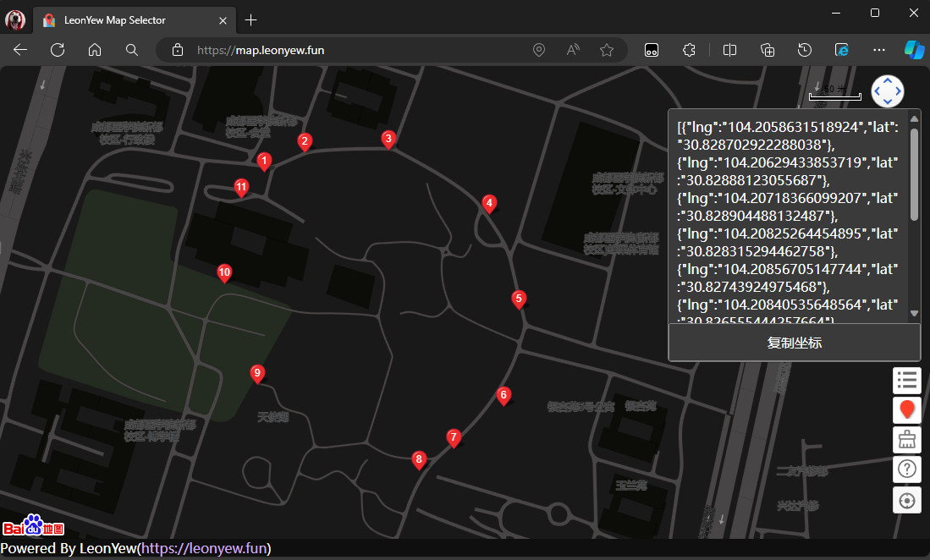
Task: Go to the browser home page
Action: [x=95, y=51]
